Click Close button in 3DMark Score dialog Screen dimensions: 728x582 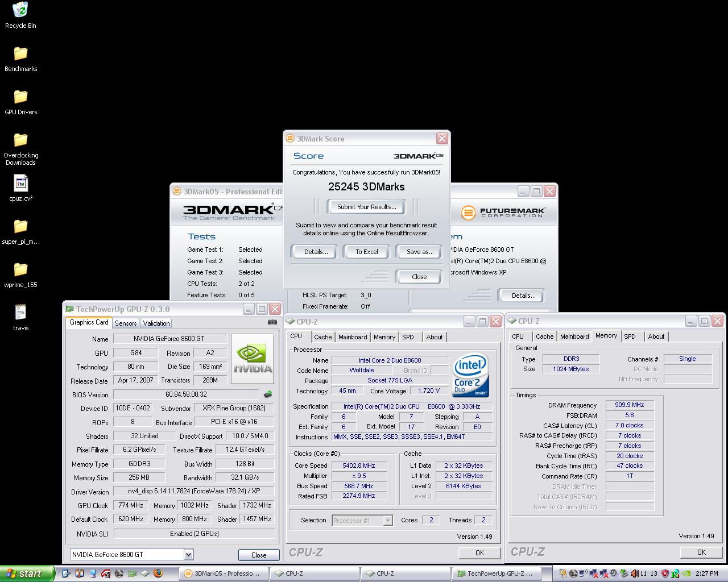click(419, 277)
